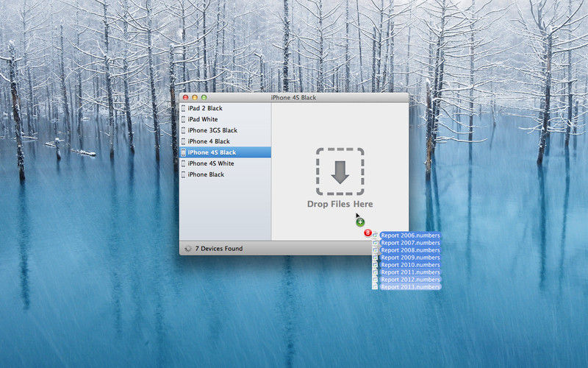Image resolution: width=588 pixels, height=368 pixels.
Task: Click the Drop Files Here label
Action: (340, 204)
